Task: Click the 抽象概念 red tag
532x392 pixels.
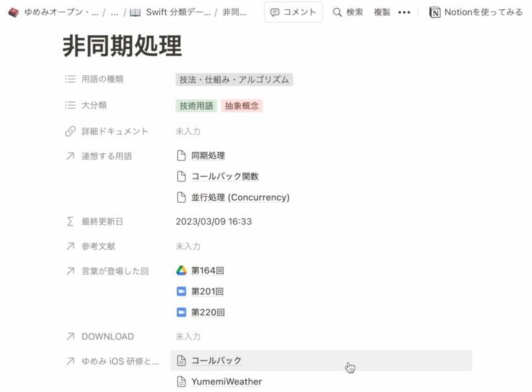Action: (242, 105)
